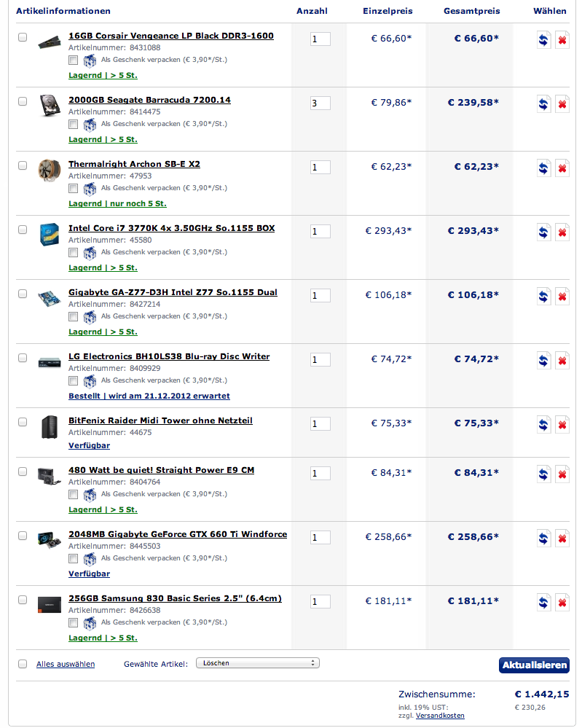The height and width of the screenshot is (728, 582).
Task: Check the Alles auswählen checkbox
Action: [23, 664]
